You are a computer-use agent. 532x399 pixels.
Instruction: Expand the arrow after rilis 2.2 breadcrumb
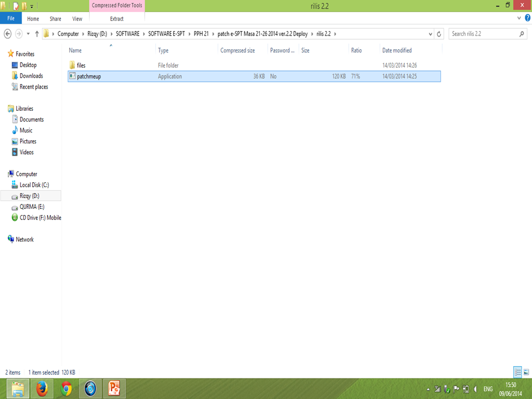coord(335,34)
